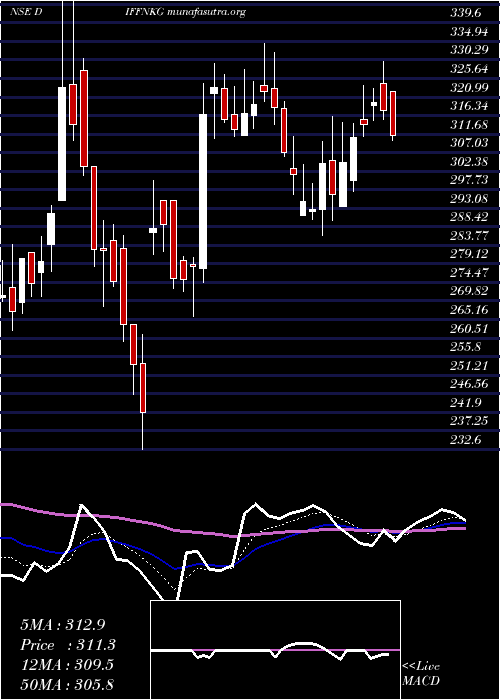Screen dimensions: 500x700
Task: Select the 283.77 price axis label
Action: click(x=468, y=235)
